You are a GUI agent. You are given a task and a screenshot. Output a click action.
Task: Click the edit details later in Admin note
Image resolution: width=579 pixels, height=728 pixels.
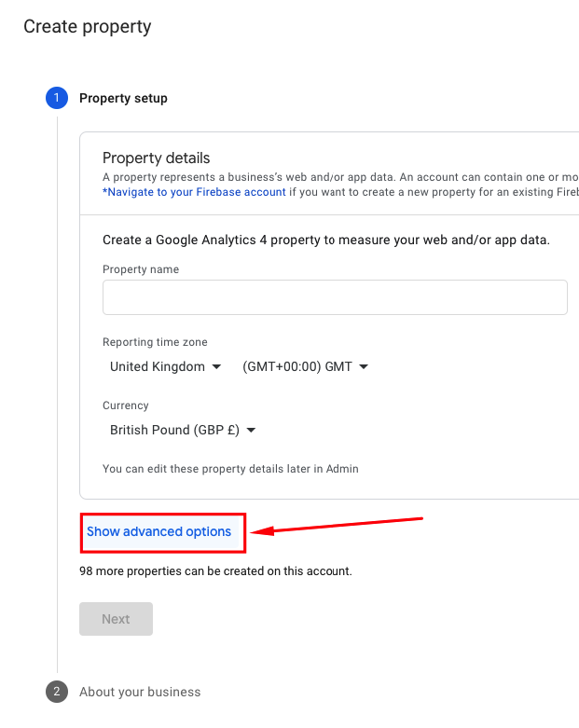[x=230, y=469]
